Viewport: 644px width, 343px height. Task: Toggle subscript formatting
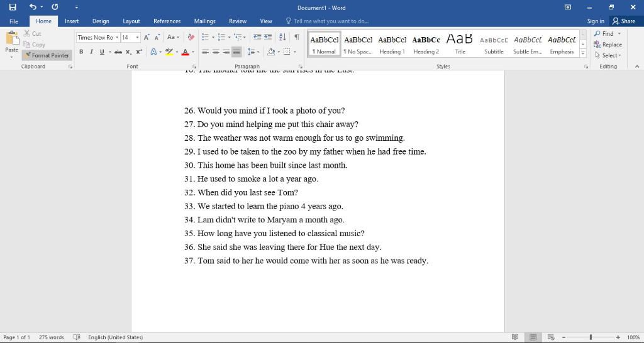coord(128,52)
